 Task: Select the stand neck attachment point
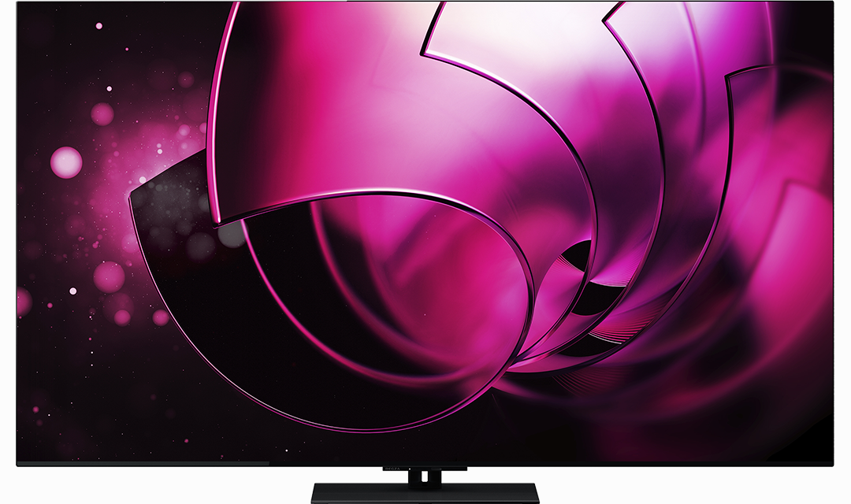(425, 470)
